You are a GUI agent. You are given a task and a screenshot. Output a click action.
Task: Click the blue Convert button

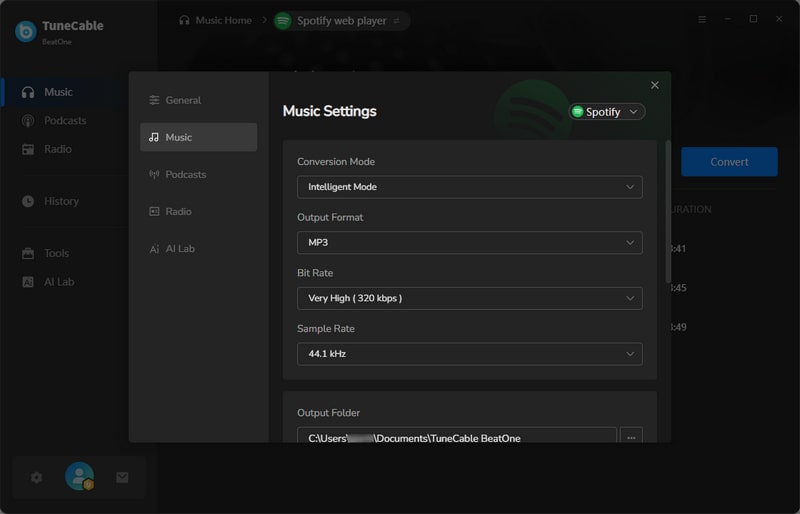click(x=729, y=162)
